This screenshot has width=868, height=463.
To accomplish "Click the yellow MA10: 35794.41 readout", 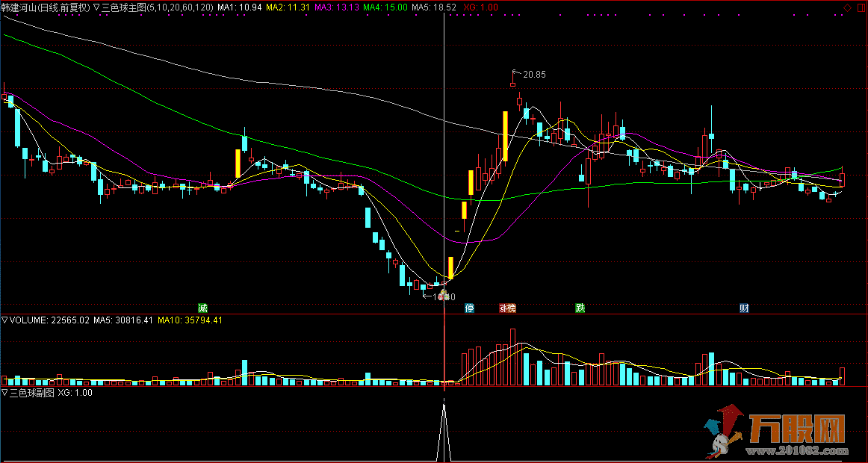I will tap(190, 320).
